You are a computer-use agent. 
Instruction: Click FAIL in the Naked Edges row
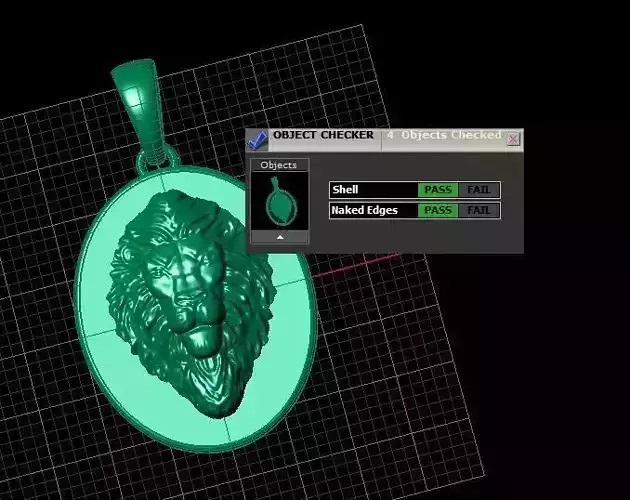coord(479,210)
